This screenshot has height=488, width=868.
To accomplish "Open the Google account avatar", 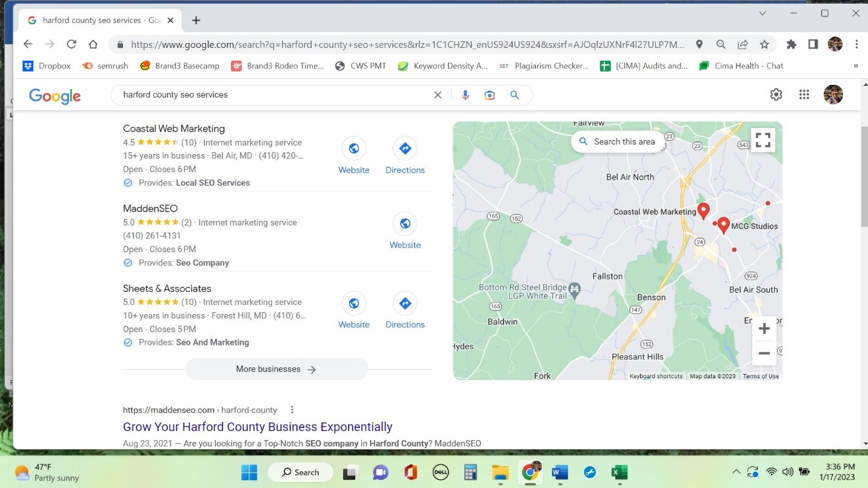I will coord(833,95).
